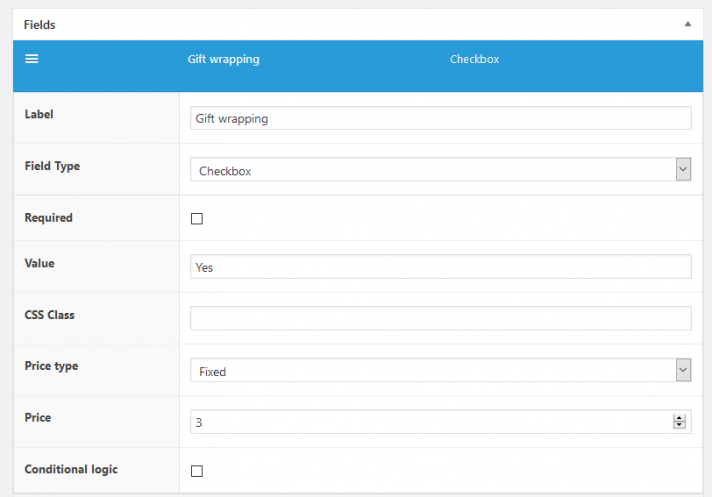Increase the Price with the up arrow
The width and height of the screenshot is (712, 497).
click(680, 418)
